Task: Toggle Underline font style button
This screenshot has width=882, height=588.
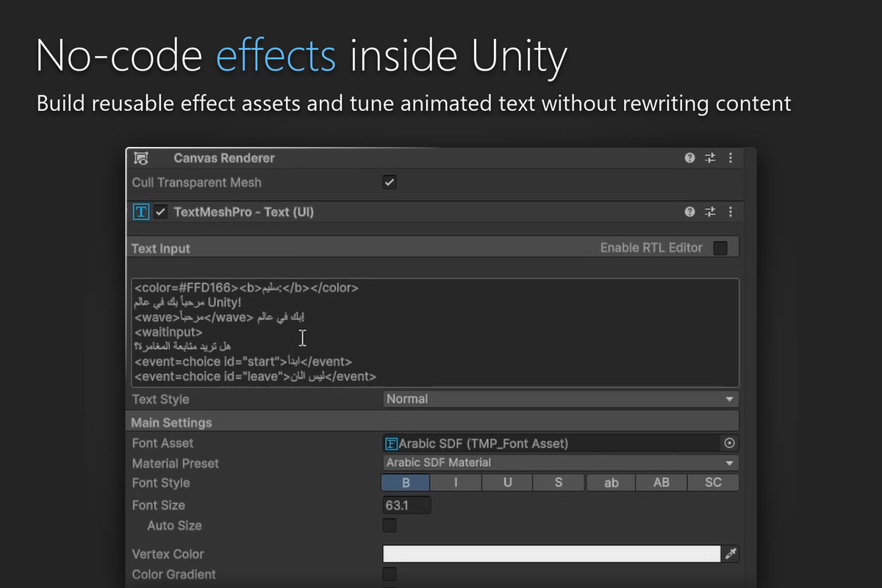Action: [x=507, y=483]
